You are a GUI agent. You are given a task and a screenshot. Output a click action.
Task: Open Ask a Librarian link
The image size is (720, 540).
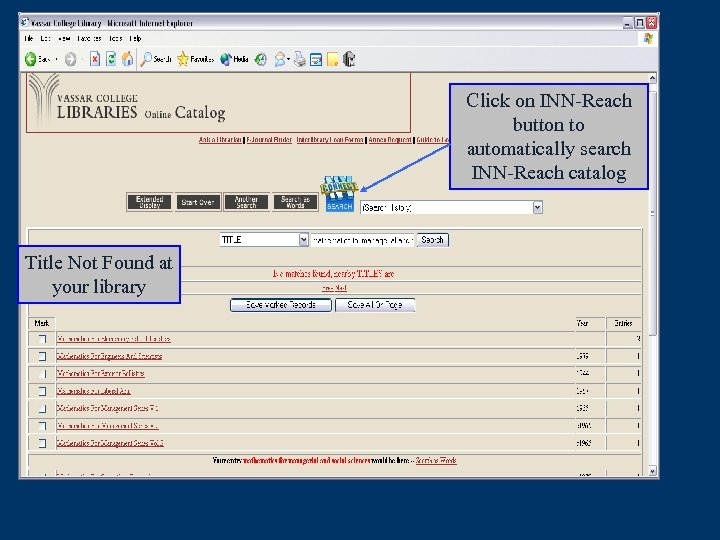[220, 140]
